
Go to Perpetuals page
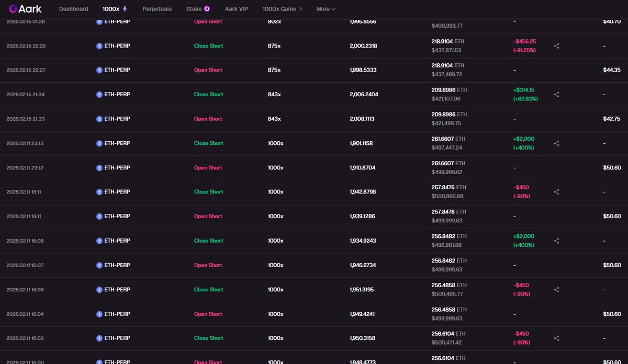tap(157, 9)
